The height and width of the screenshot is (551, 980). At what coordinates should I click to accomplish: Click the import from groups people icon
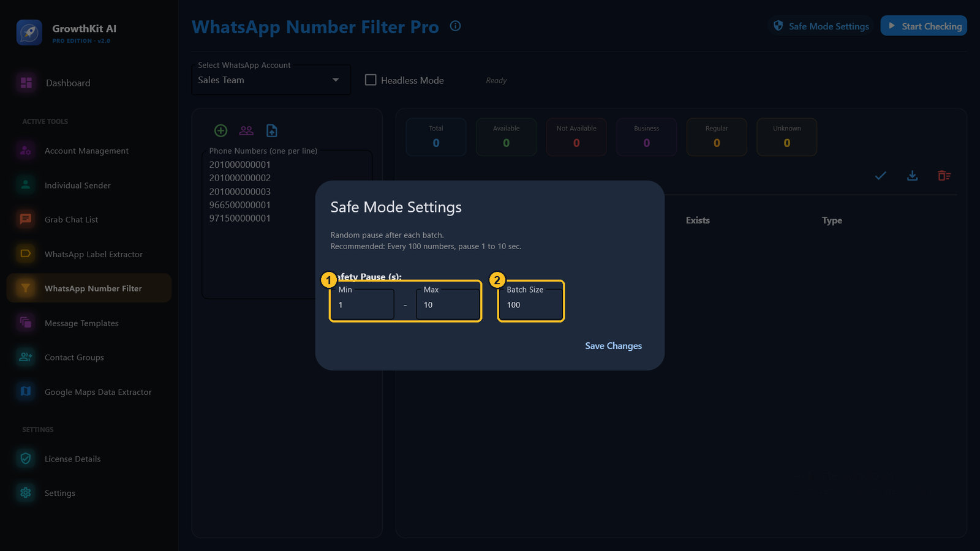pyautogui.click(x=246, y=130)
